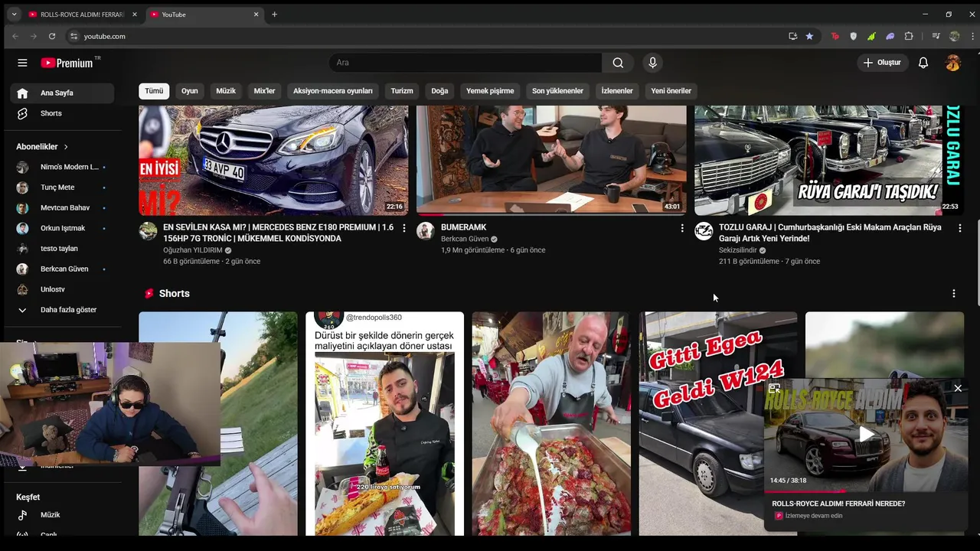The height and width of the screenshot is (551, 980).
Task: Open Orkun Işıtmak subscription channel
Action: tap(61, 228)
